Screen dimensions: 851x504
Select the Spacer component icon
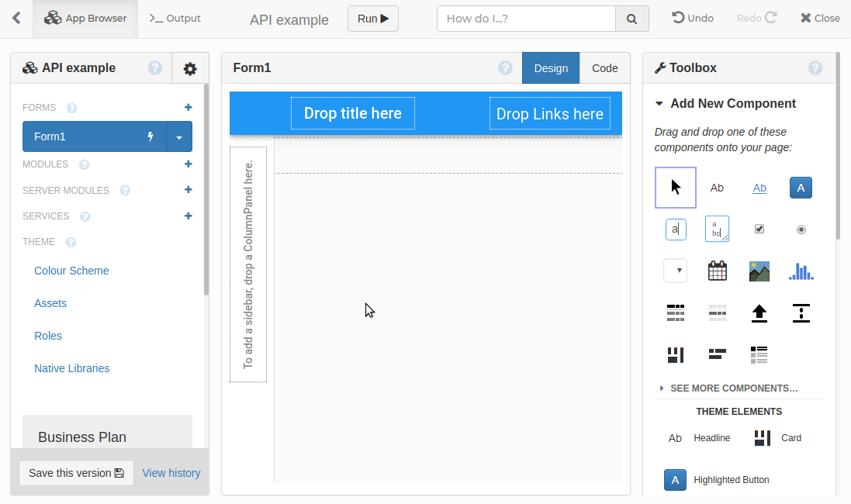801,313
